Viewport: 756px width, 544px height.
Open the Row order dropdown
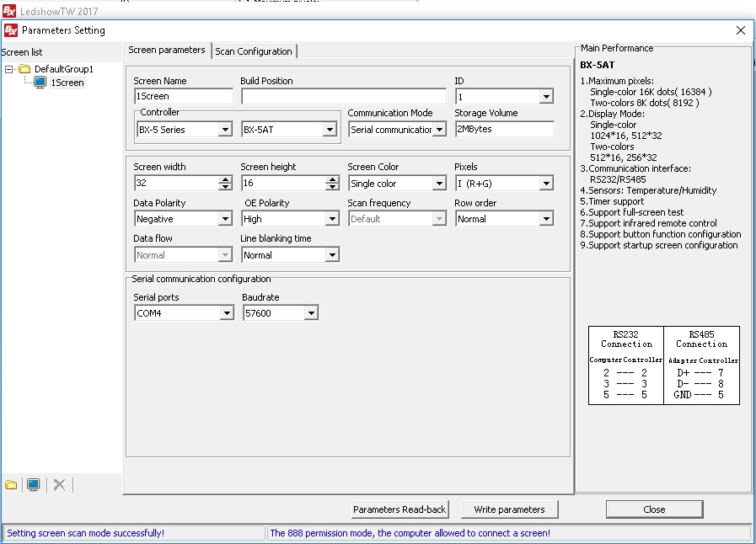(x=546, y=219)
